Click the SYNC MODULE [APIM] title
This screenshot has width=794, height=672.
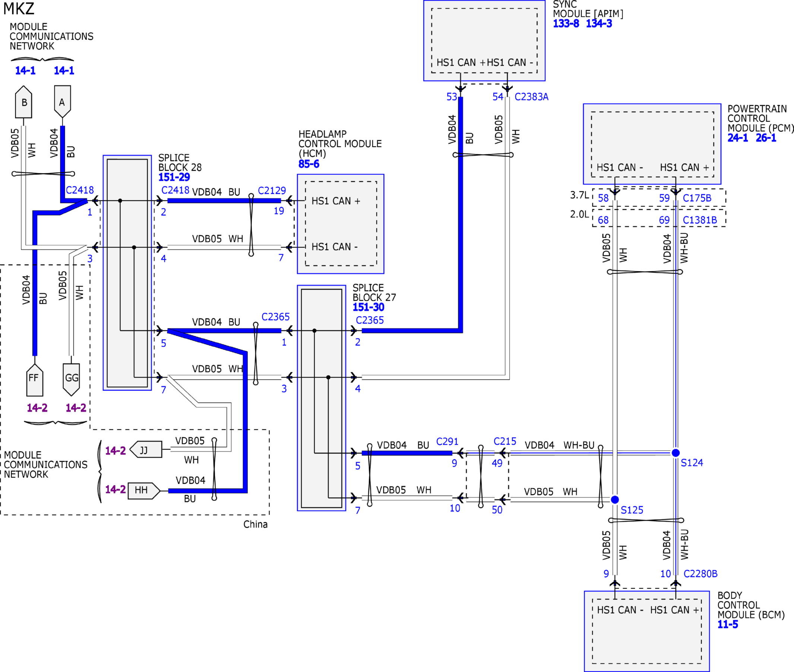tap(588, 9)
